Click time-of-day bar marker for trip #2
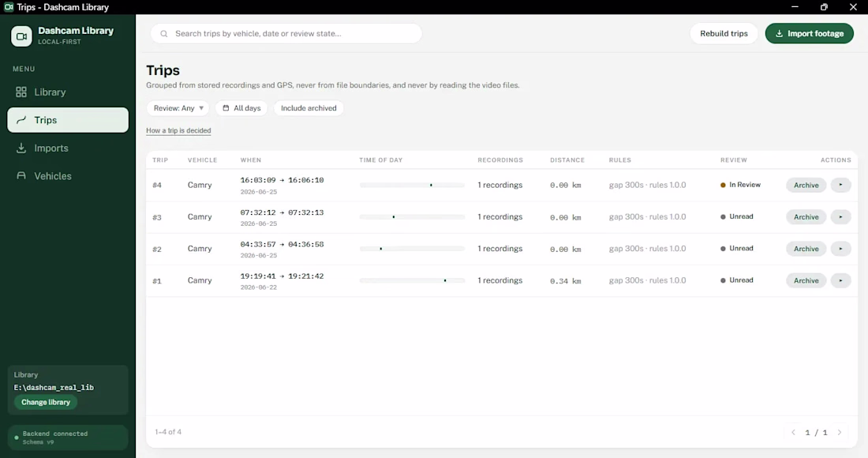This screenshot has height=458, width=868. (381, 249)
